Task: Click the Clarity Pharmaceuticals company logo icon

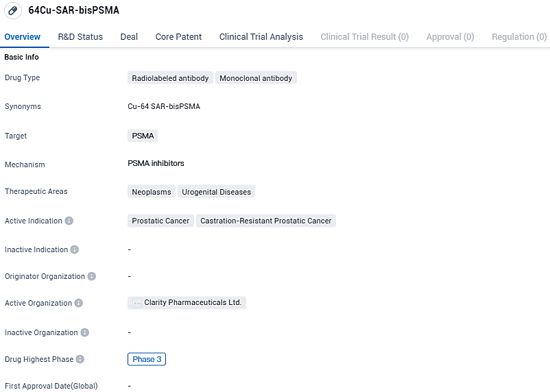Action: (x=136, y=303)
